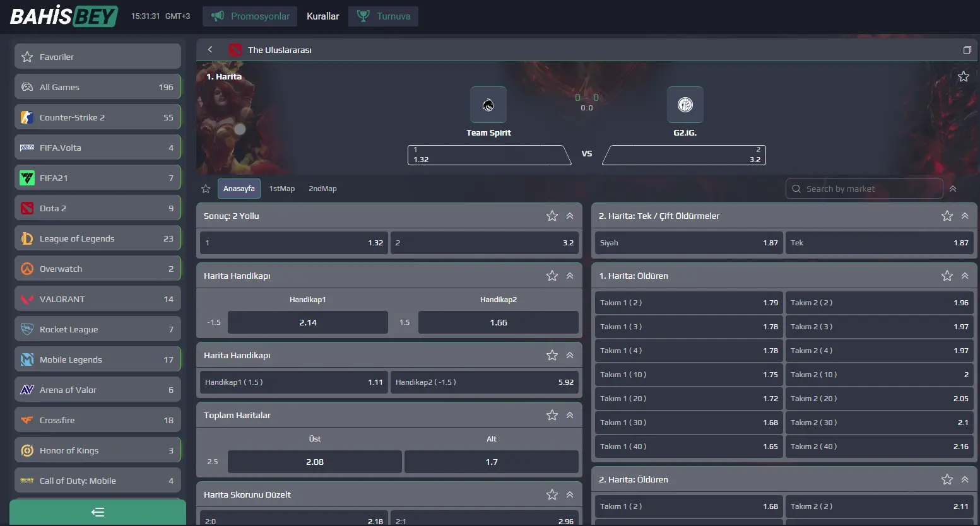The width and height of the screenshot is (980, 526).
Task: Click the Promosyonlar megaphone icon
Action: point(218,16)
